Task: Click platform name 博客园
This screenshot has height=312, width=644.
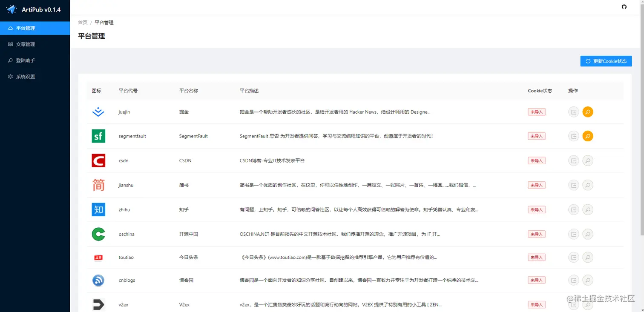Action: (x=186, y=280)
